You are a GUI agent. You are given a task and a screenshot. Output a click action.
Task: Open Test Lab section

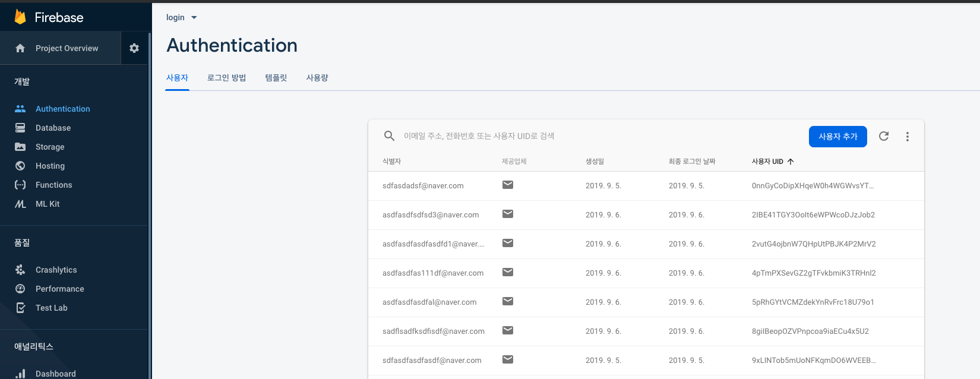51,308
